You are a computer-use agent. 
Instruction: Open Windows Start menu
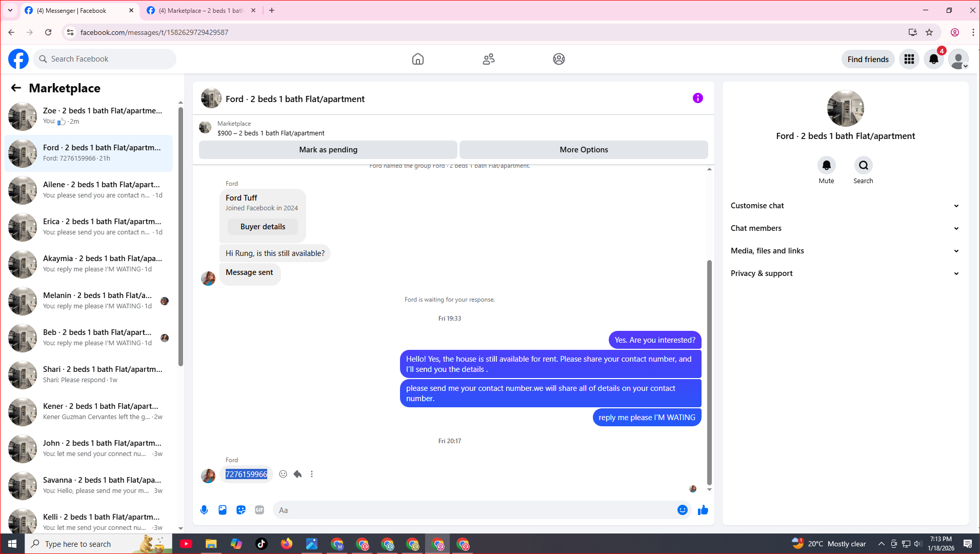(x=12, y=544)
